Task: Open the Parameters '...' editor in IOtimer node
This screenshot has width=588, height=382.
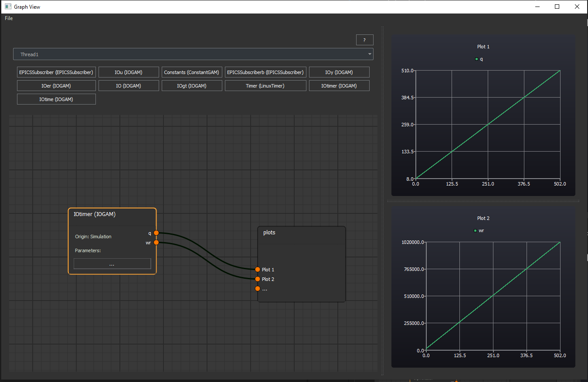Action: pyautogui.click(x=112, y=264)
